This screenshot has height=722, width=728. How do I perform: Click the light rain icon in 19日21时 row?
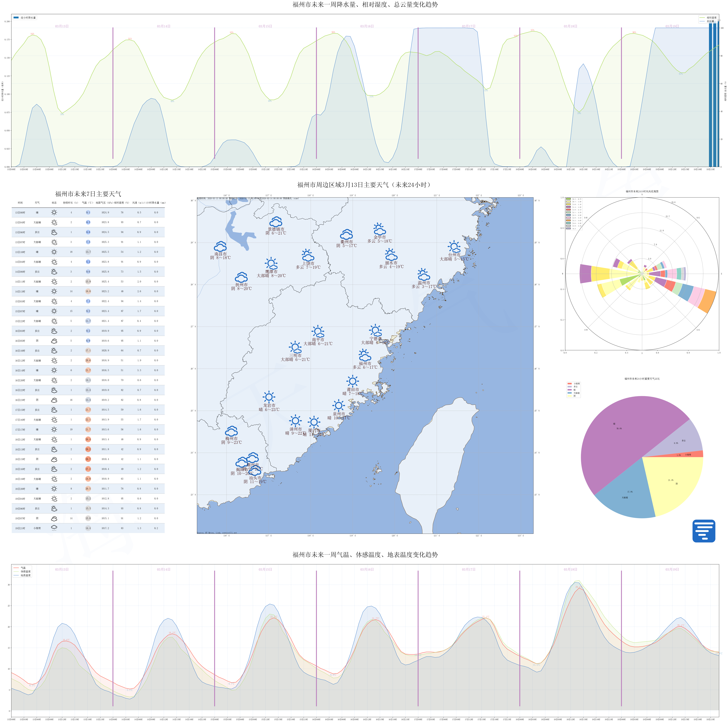click(x=54, y=528)
